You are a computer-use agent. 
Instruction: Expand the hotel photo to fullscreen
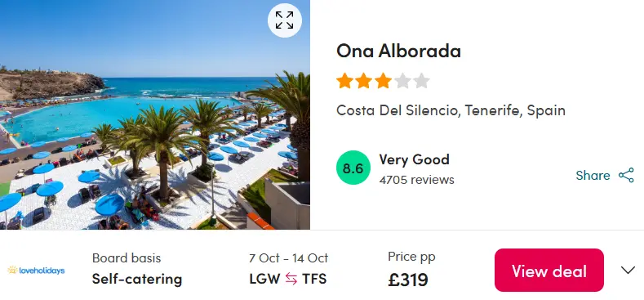pyautogui.click(x=285, y=20)
